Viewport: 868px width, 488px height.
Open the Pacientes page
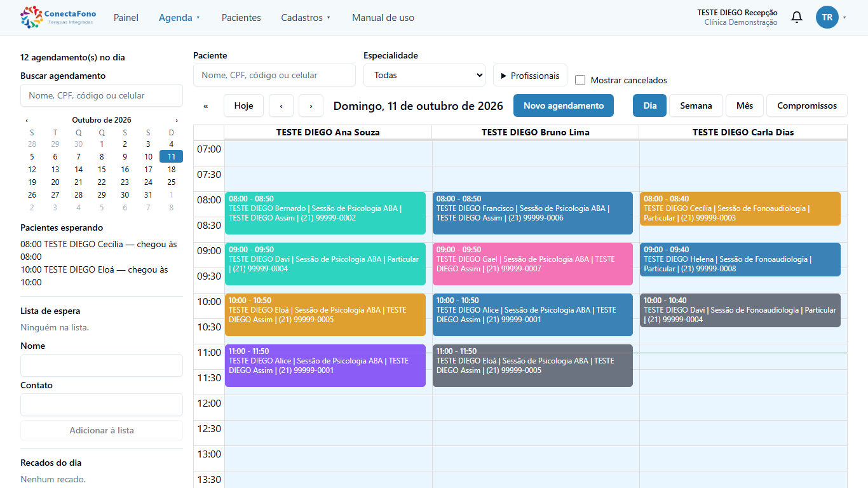point(241,18)
